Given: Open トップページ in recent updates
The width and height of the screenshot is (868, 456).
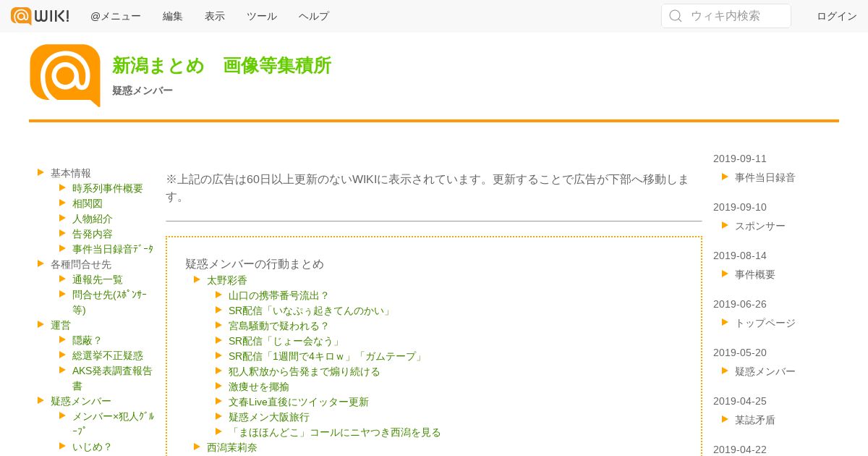Looking at the screenshot, I should pos(765,323).
